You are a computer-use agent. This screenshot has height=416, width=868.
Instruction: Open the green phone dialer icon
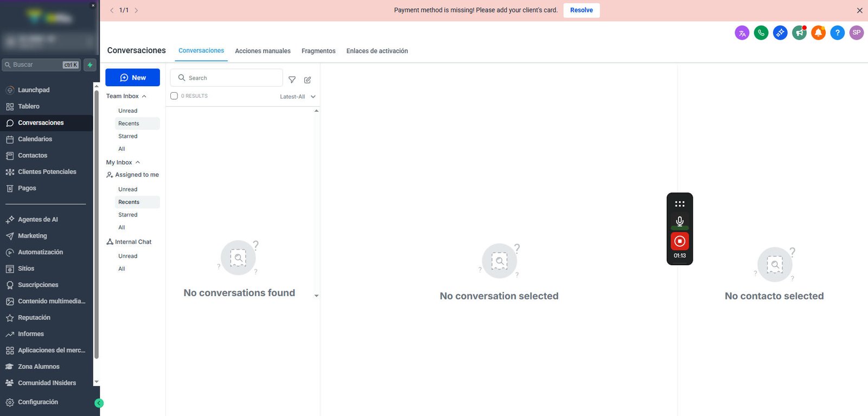pos(761,33)
